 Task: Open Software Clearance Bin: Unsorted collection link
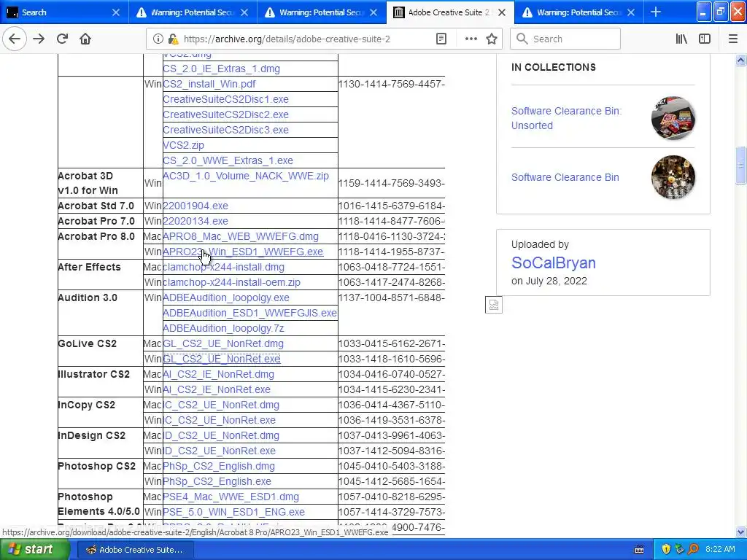(x=566, y=118)
